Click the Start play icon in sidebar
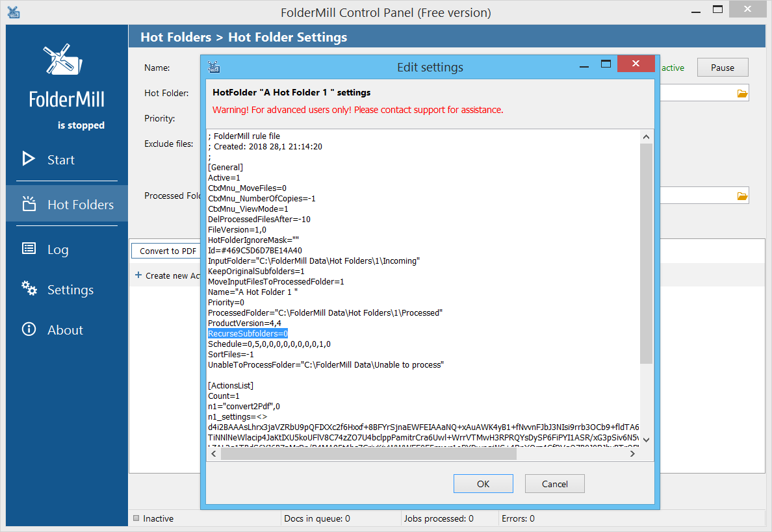 (x=29, y=158)
